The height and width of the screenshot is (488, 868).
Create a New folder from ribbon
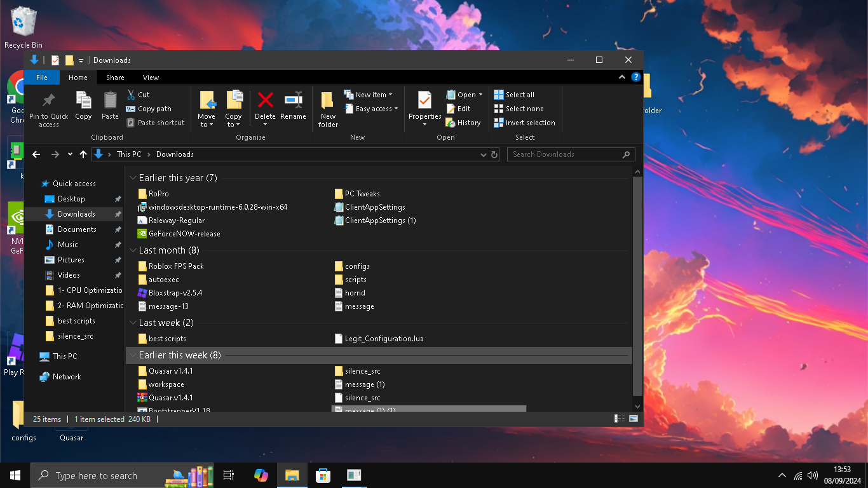tap(328, 109)
